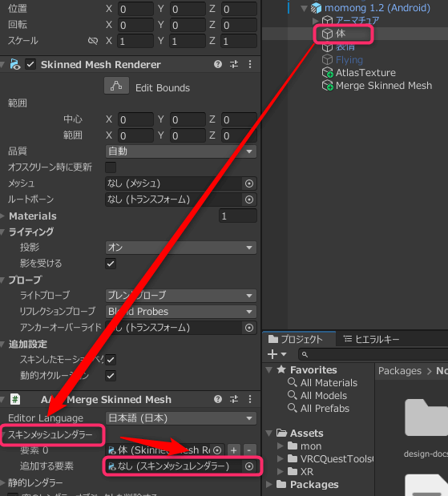Expand the アーマチュア hierarchy node
Screen dimensions: 448x496
[x=316, y=21]
